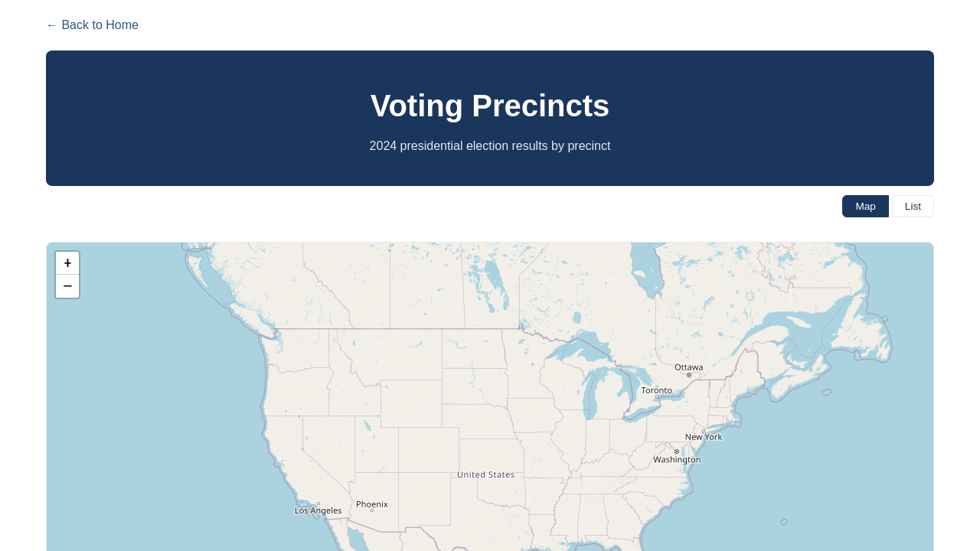980x551 pixels.
Task: Click the New York city marker dot
Action: coord(704,431)
